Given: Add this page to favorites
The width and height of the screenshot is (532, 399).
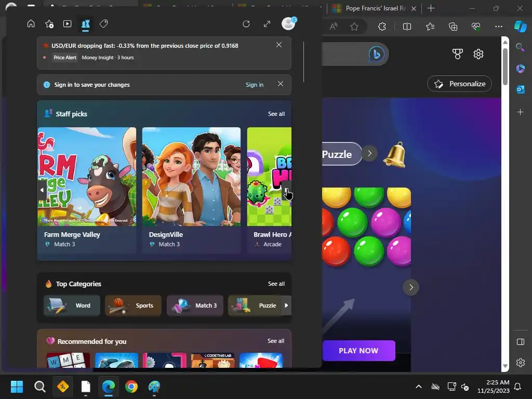Looking at the screenshot, I should click(x=354, y=26).
